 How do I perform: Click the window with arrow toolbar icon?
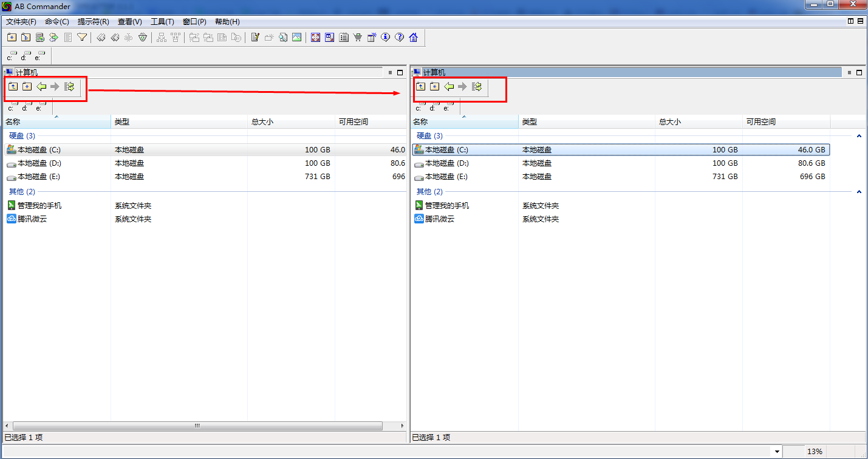point(329,37)
